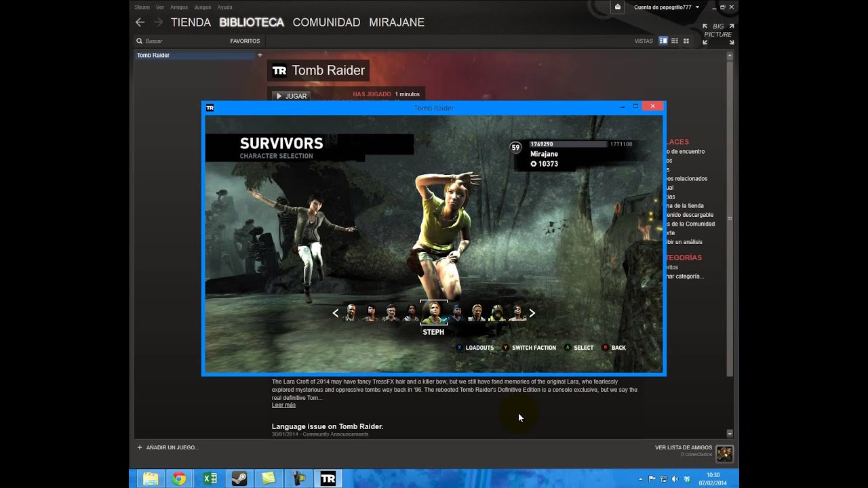The width and height of the screenshot is (868, 488).
Task: Show hidden tray icons arrow
Action: pyautogui.click(x=641, y=479)
